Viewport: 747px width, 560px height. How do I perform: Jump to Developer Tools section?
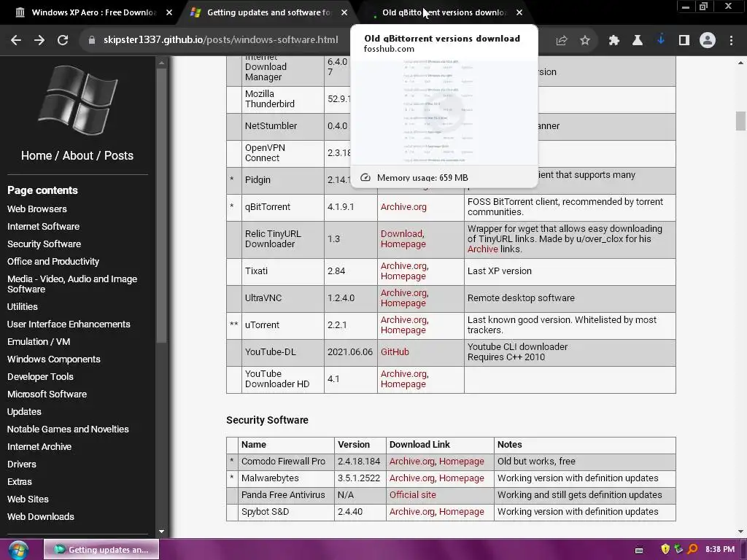tap(41, 377)
